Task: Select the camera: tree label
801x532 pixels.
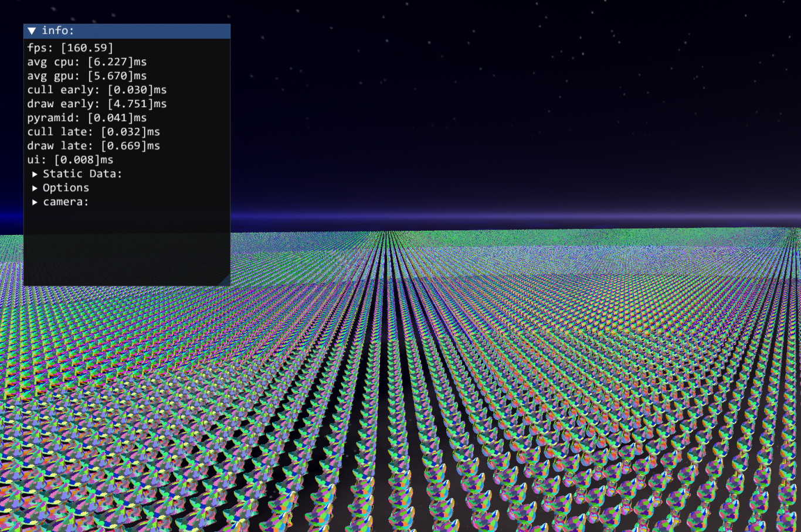Action: (x=66, y=202)
